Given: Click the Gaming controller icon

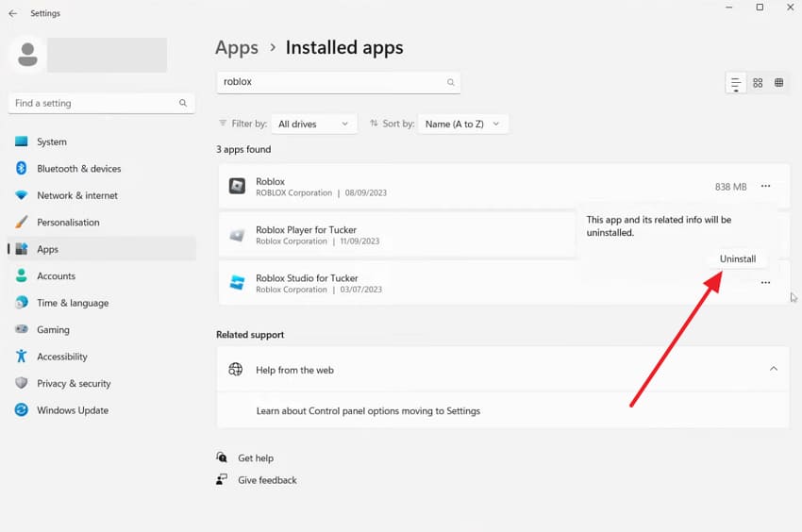Looking at the screenshot, I should pyautogui.click(x=22, y=329).
